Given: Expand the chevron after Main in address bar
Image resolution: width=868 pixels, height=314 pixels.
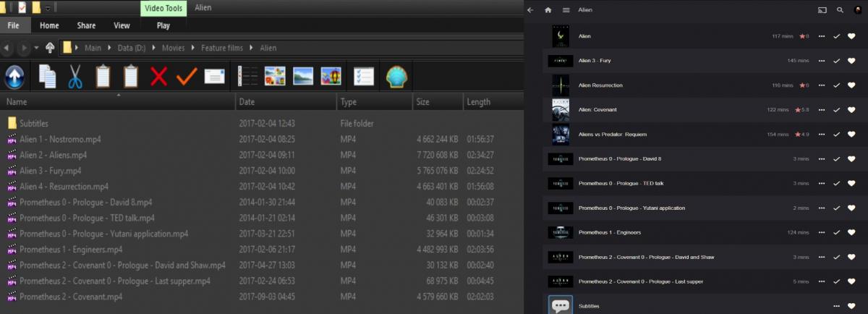Looking at the screenshot, I should 109,48.
